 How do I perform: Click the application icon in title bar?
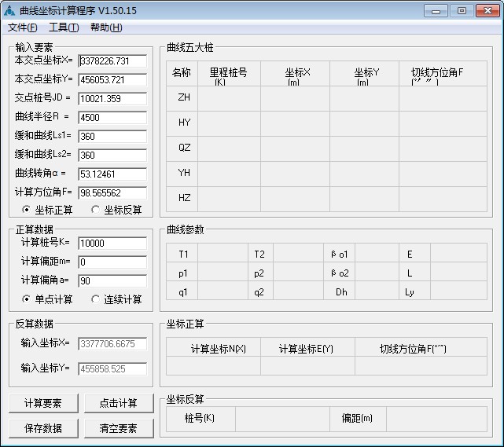tap(10, 11)
